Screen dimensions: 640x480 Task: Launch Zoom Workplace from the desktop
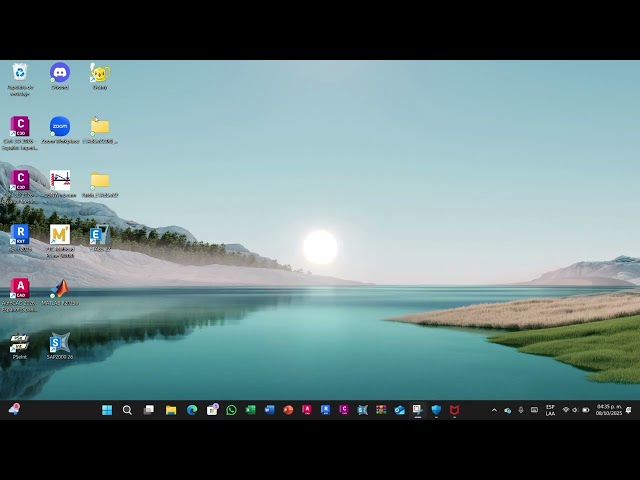(x=60, y=130)
